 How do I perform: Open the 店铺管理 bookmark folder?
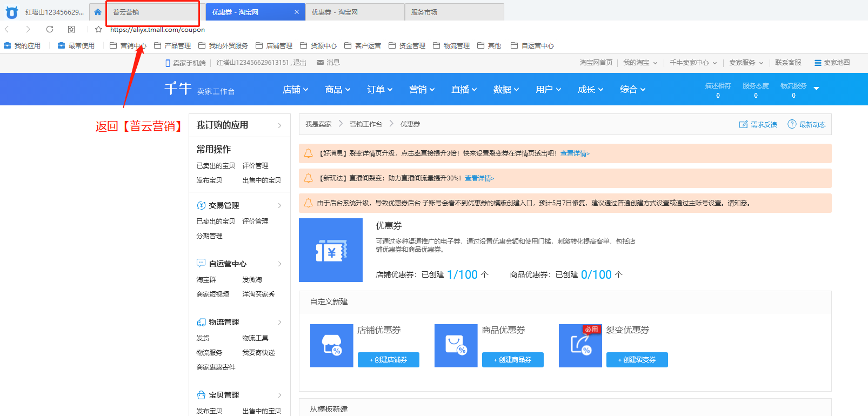(x=274, y=45)
